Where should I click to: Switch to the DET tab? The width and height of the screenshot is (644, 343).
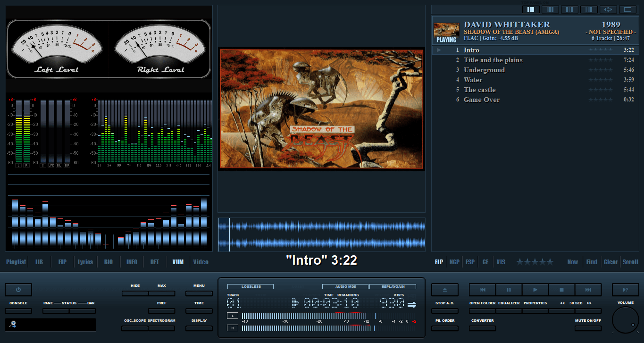[x=155, y=262]
